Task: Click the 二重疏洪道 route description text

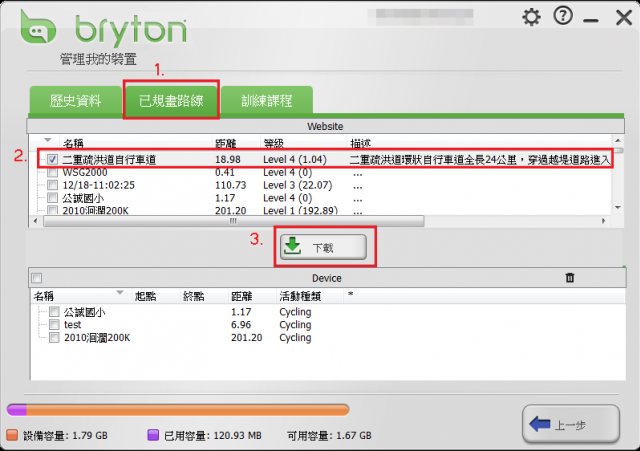Action: (480, 160)
